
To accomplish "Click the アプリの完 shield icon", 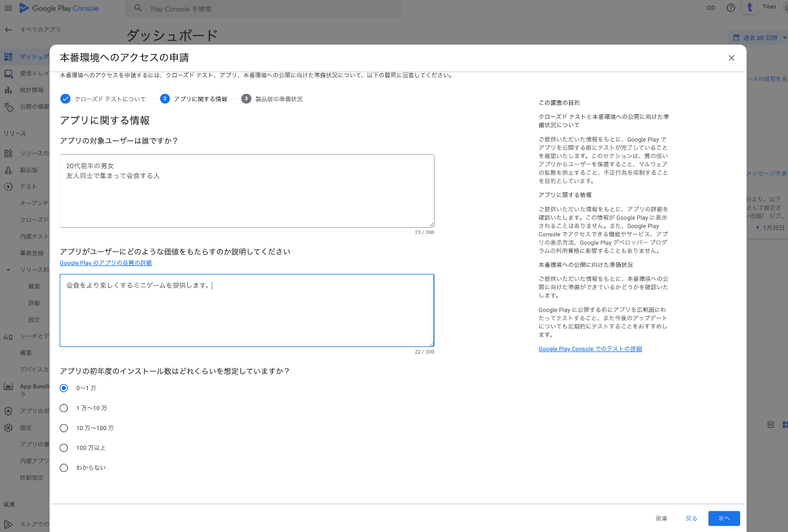I will pos(8,411).
